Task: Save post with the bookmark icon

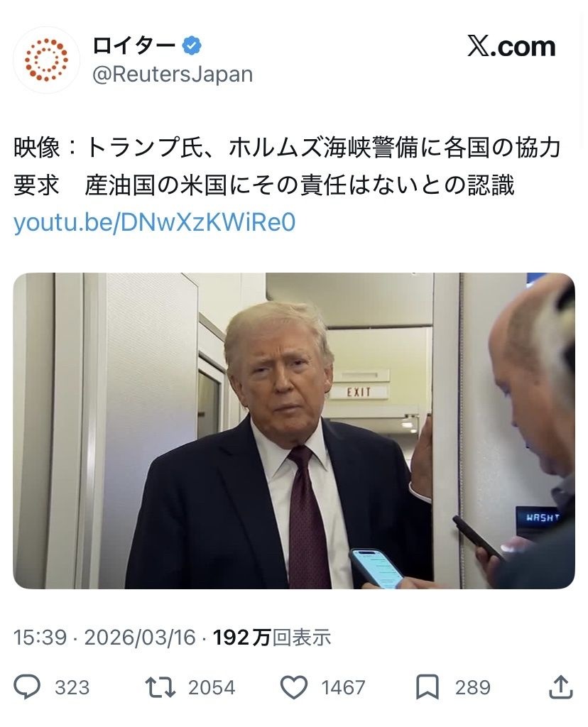Action: 427,687
